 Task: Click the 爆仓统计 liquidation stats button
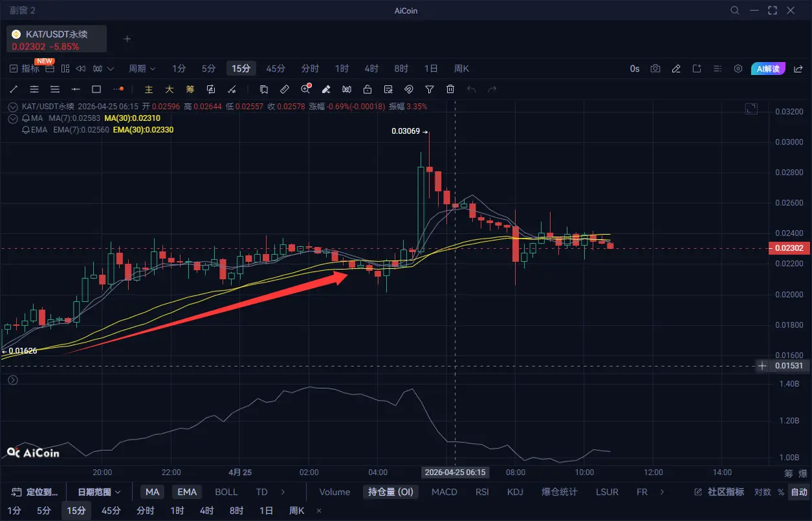coord(560,492)
